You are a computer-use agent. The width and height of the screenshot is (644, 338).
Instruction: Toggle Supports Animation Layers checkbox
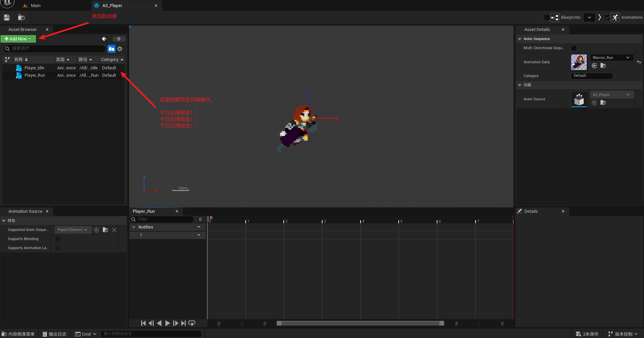58,248
